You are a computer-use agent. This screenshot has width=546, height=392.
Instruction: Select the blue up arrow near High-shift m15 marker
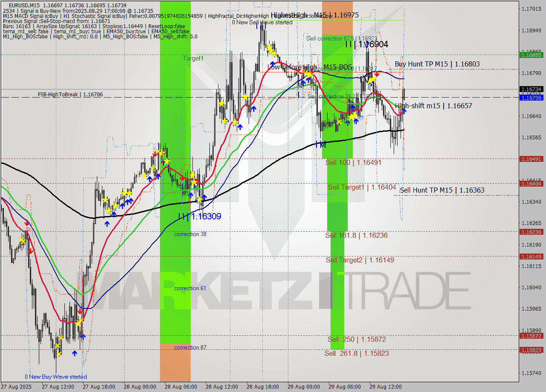[x=404, y=111]
